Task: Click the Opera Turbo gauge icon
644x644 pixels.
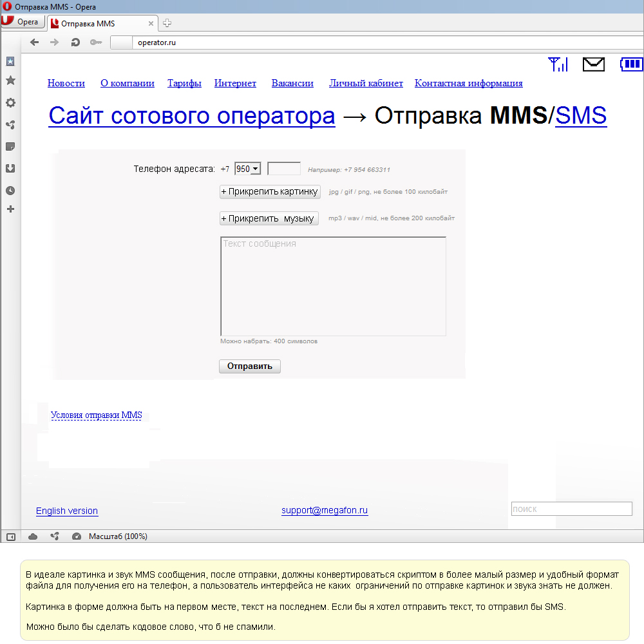Action: pos(77,536)
